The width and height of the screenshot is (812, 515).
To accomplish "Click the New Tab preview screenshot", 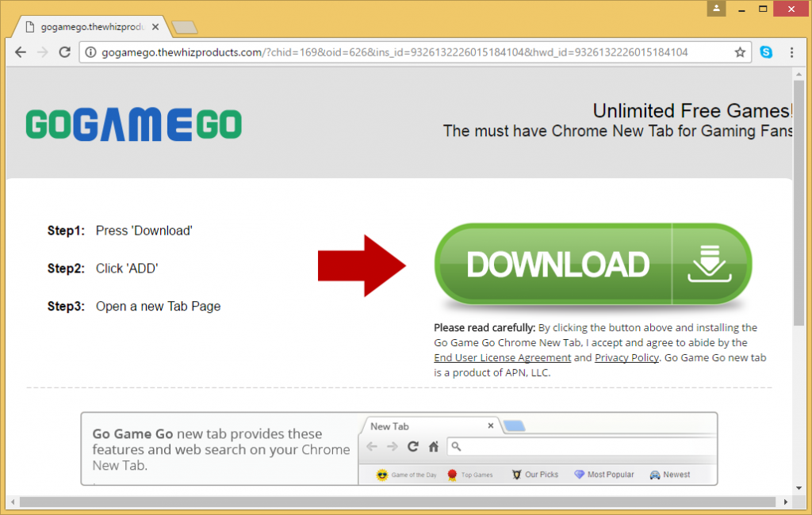I will [x=538, y=449].
